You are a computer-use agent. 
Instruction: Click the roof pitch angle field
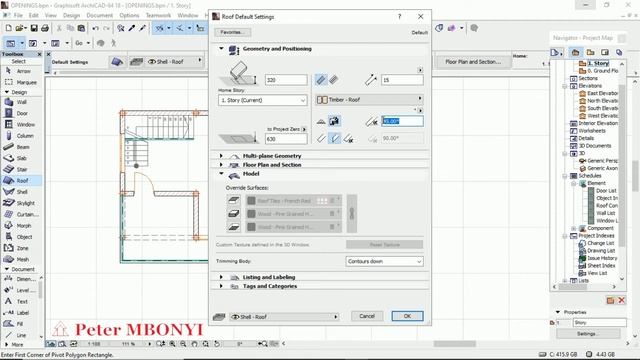pyautogui.click(x=402, y=121)
